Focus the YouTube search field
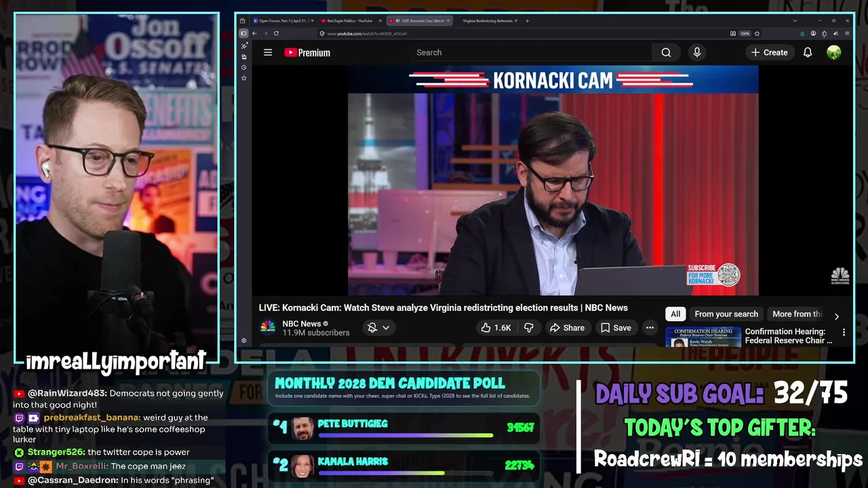Screen dimensions: 868x488 click(531, 52)
